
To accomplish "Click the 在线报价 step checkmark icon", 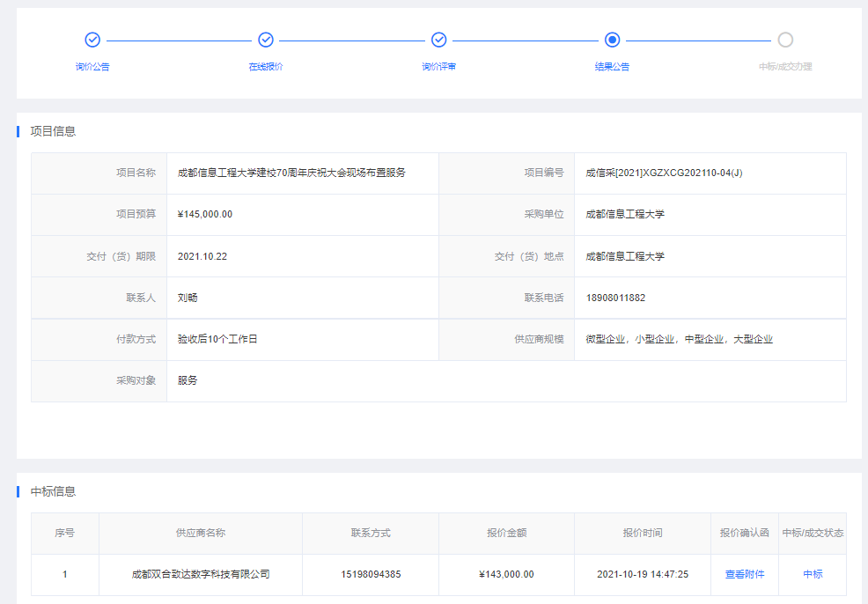I will pos(266,40).
